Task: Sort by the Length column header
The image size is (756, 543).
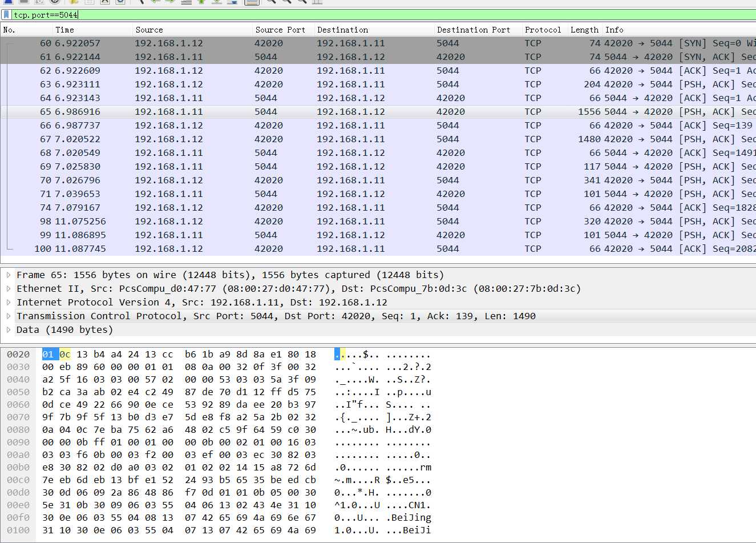Action: [585, 30]
